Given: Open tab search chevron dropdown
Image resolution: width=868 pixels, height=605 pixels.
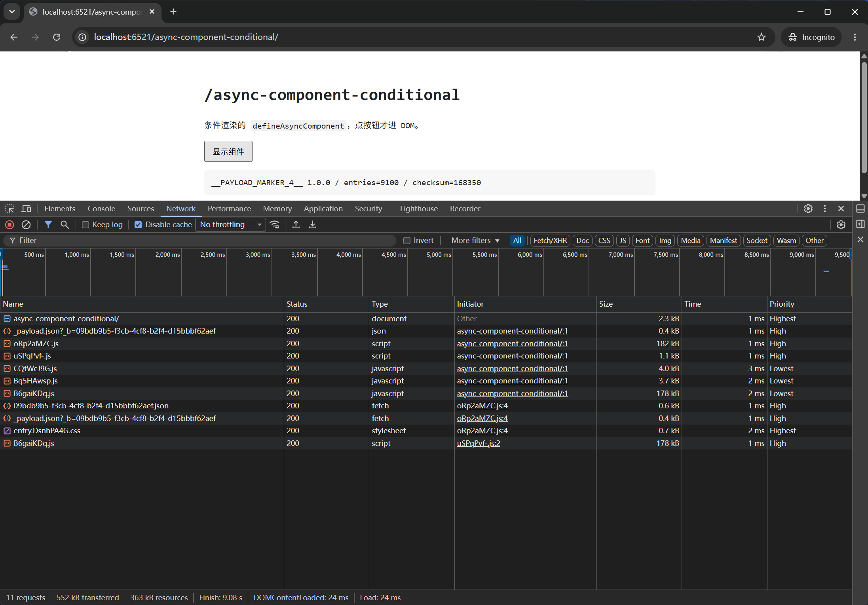Looking at the screenshot, I should 12,12.
